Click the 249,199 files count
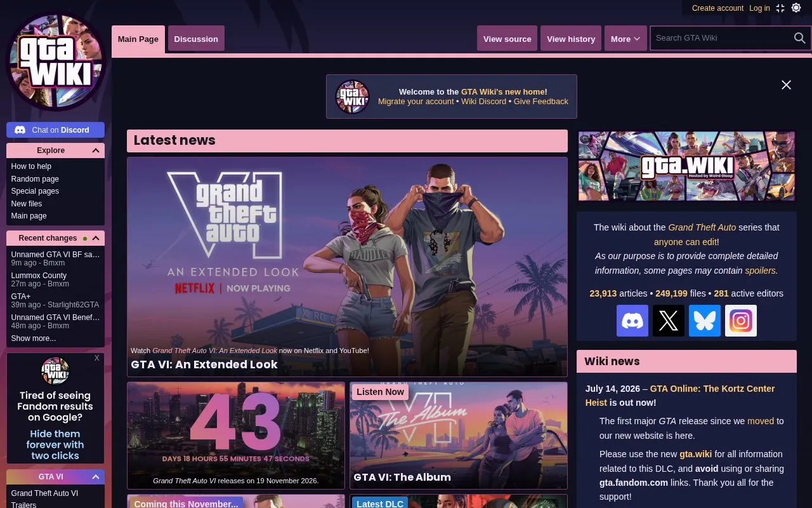The image size is (812, 508). (x=671, y=293)
